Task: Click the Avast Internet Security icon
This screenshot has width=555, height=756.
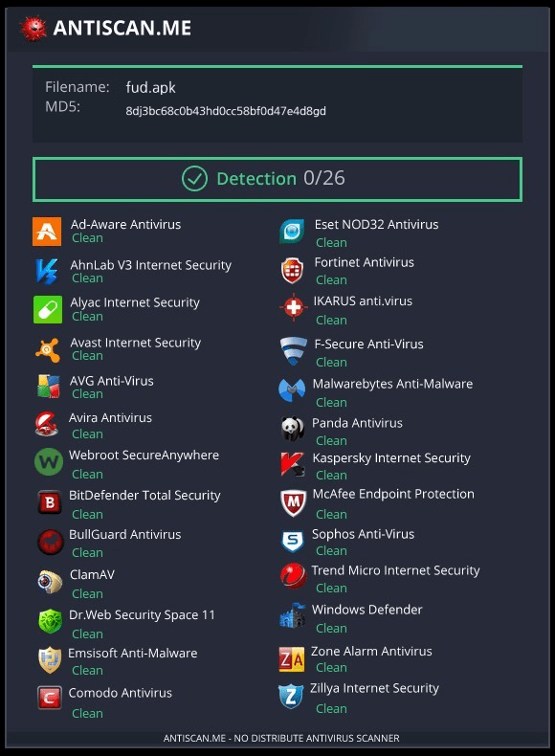Action: [48, 349]
